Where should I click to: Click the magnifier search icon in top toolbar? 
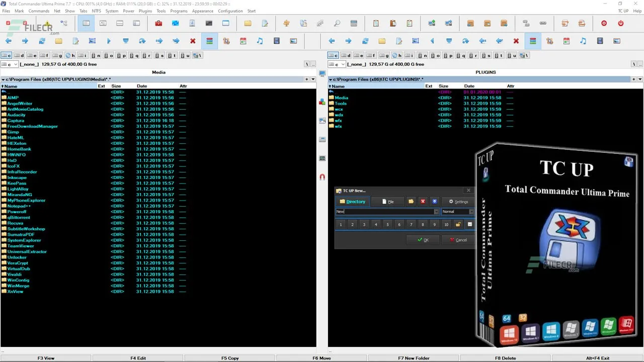337,23
